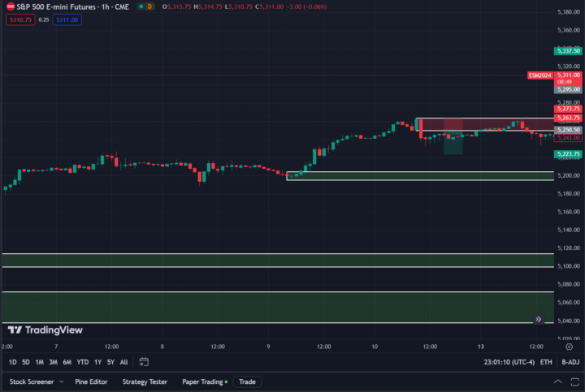Click the Trade button
This screenshot has width=585, height=392.
tap(247, 381)
